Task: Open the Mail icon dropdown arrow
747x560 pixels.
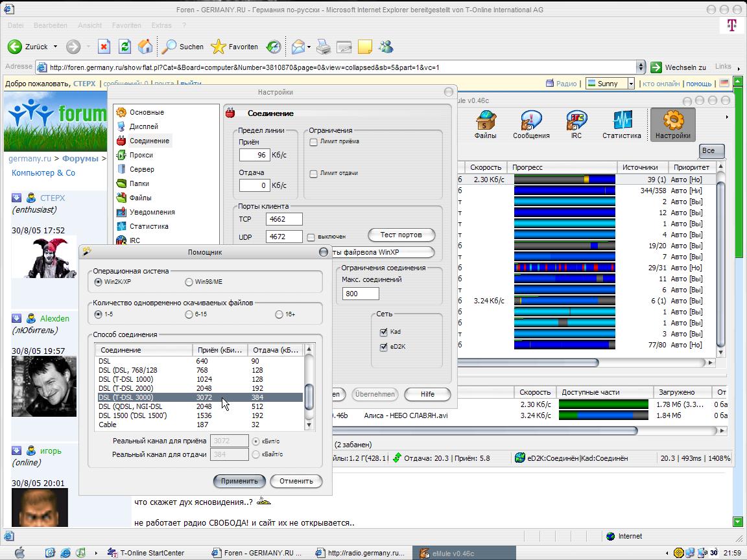Action: click(309, 47)
